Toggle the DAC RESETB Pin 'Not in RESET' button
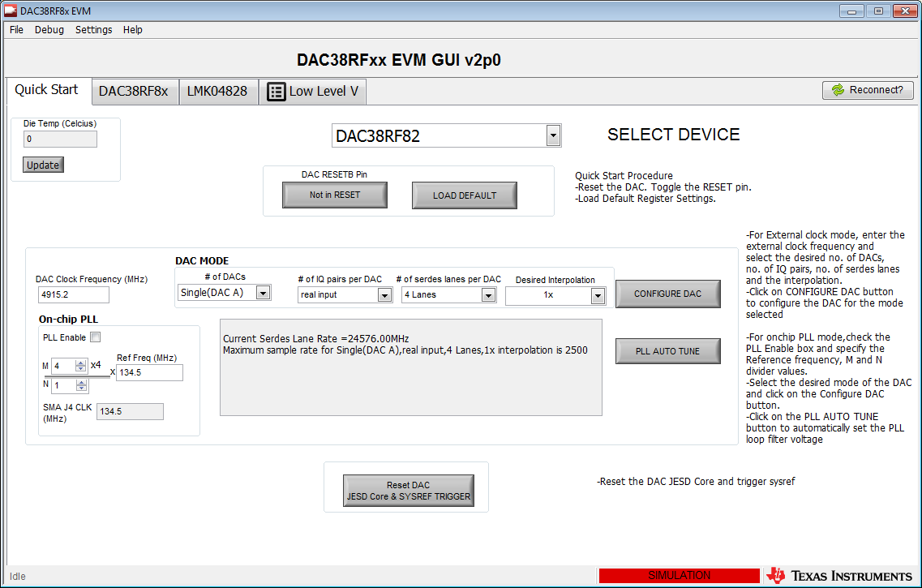Viewport: 922px width, 588px height. pos(335,195)
